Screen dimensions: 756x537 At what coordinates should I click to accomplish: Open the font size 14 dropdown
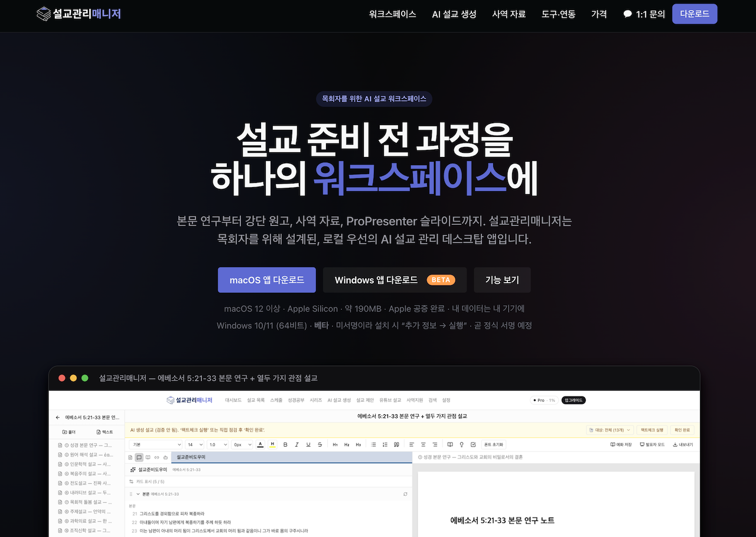pyautogui.click(x=194, y=444)
